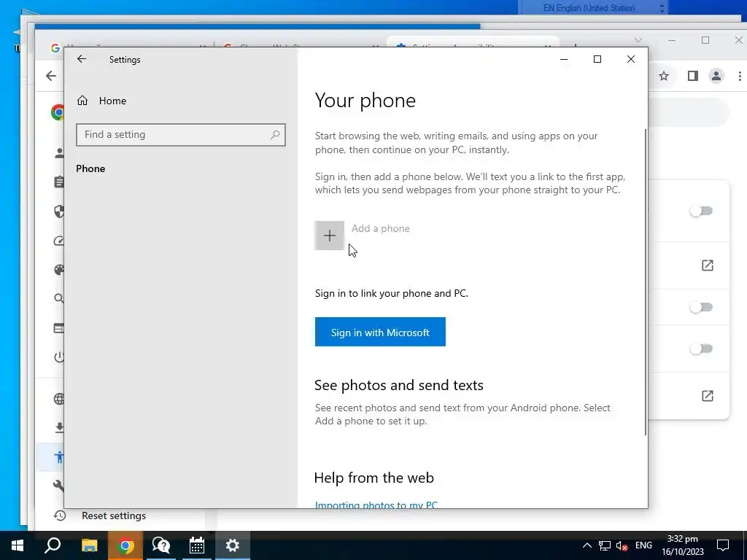Switch to Chrome in taskbar
The height and width of the screenshot is (560, 747).
click(125, 545)
